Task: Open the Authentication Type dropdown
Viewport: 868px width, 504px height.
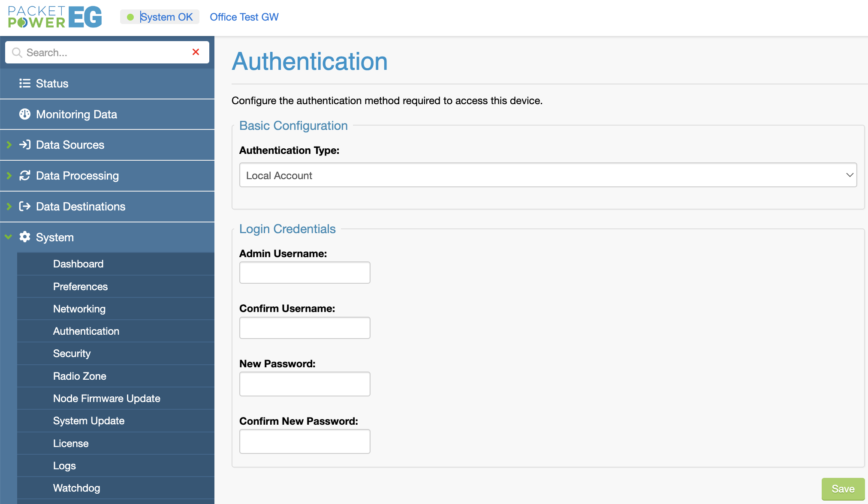Action: point(548,175)
